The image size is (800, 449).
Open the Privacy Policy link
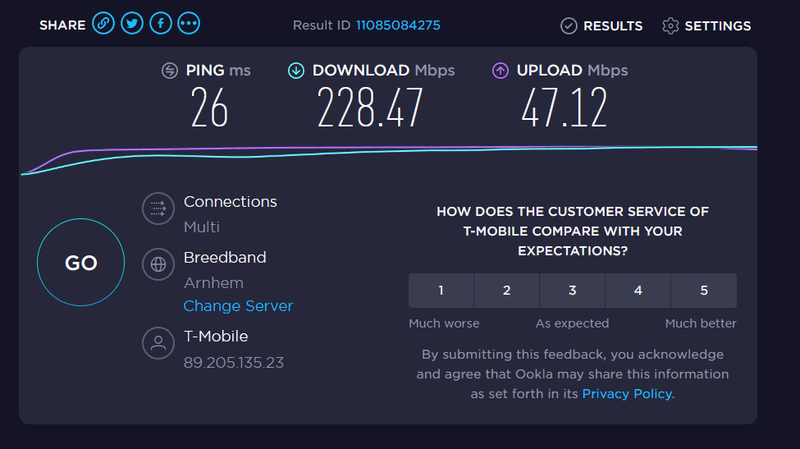click(627, 394)
